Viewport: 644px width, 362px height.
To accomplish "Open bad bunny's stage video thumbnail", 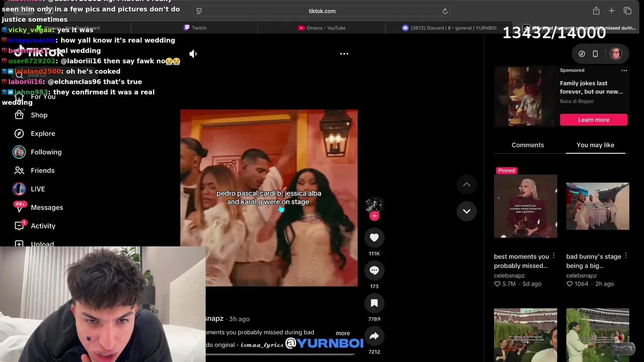I will pos(597,206).
